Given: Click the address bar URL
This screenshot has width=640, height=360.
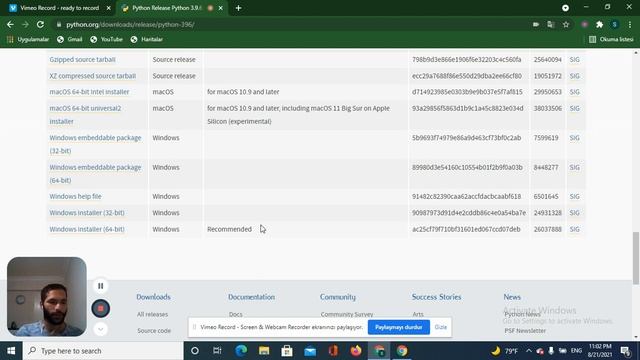Looking at the screenshot, I should 130,24.
